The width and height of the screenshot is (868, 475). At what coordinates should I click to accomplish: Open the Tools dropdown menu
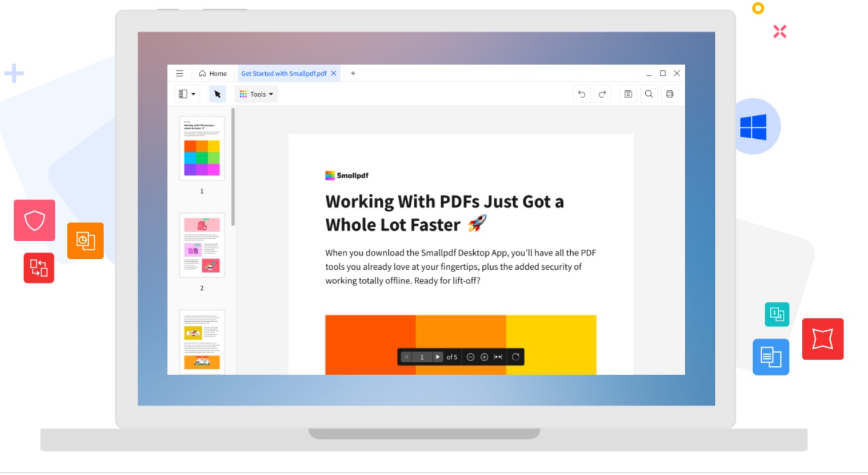point(256,94)
